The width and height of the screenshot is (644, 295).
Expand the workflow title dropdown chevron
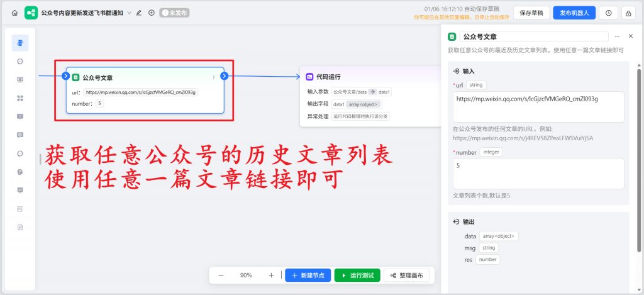[x=130, y=13]
